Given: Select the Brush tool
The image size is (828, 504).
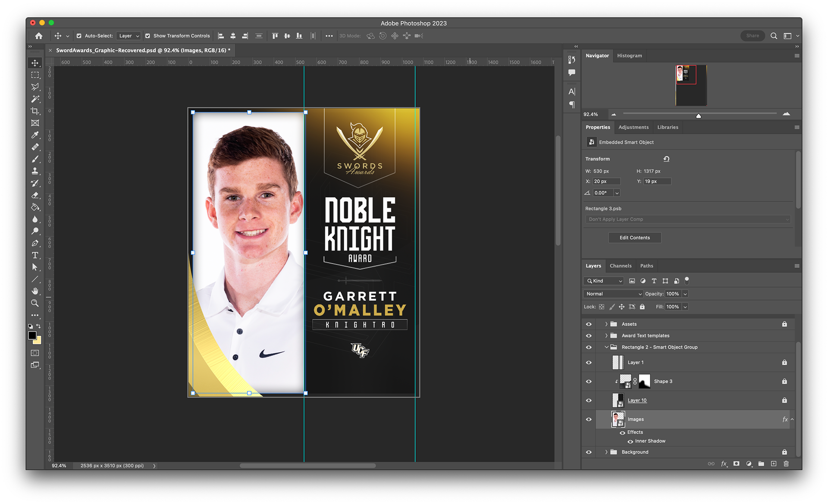Looking at the screenshot, I should click(35, 159).
